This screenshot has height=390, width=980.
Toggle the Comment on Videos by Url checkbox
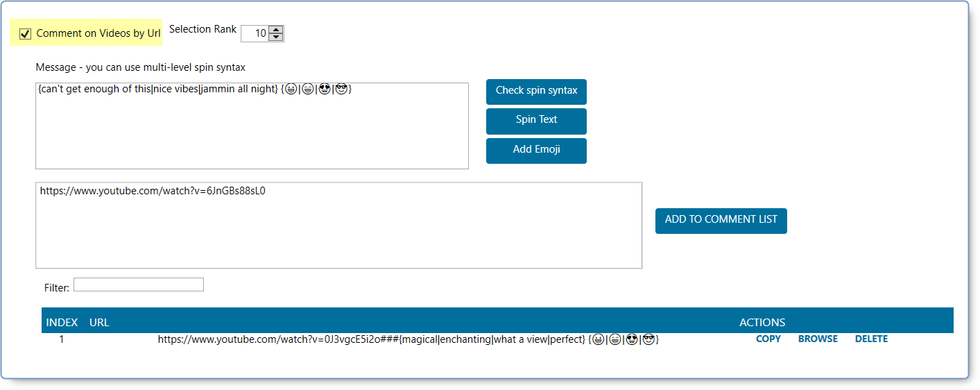click(26, 33)
